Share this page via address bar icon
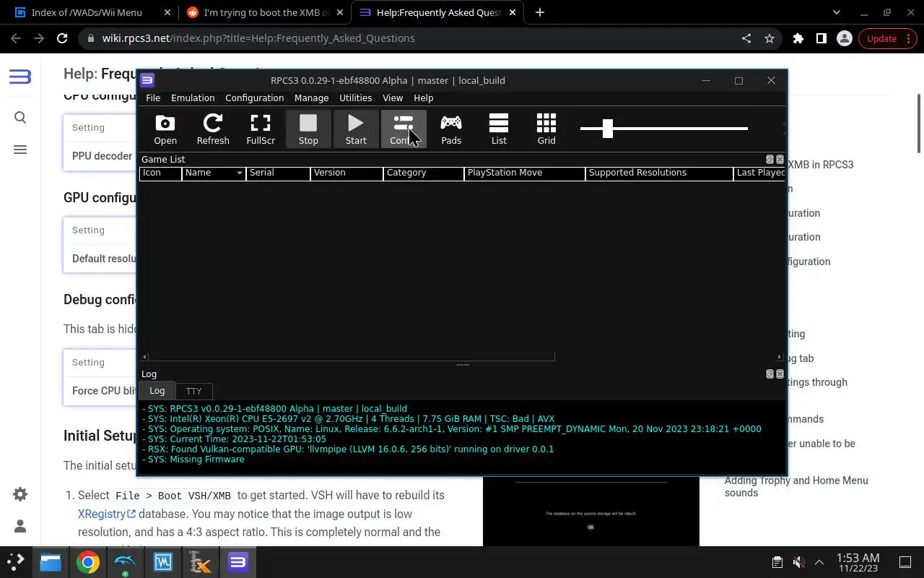 746,38
